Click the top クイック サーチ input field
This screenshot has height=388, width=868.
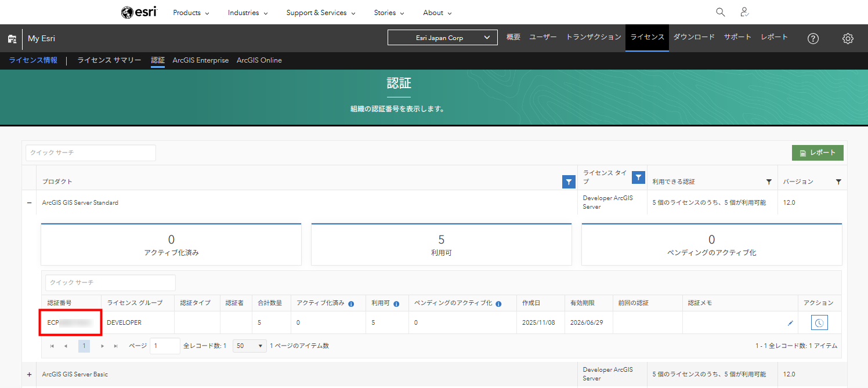coord(91,153)
